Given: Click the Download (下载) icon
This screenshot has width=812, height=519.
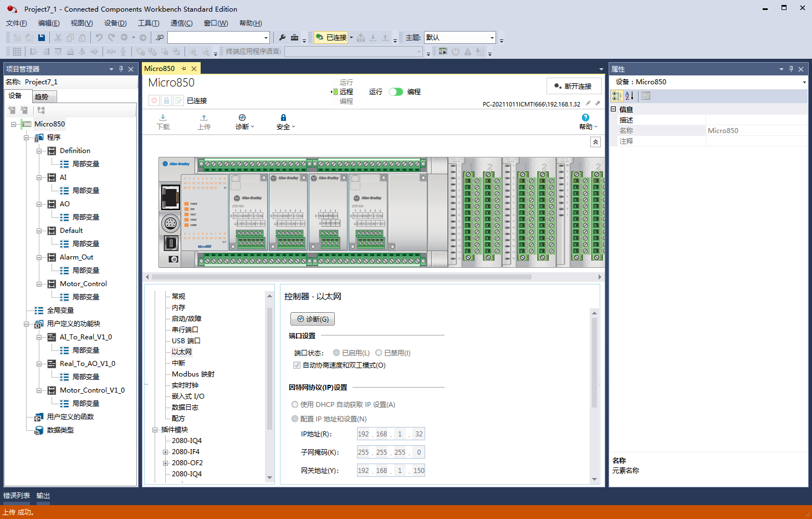Looking at the screenshot, I should point(163,118).
